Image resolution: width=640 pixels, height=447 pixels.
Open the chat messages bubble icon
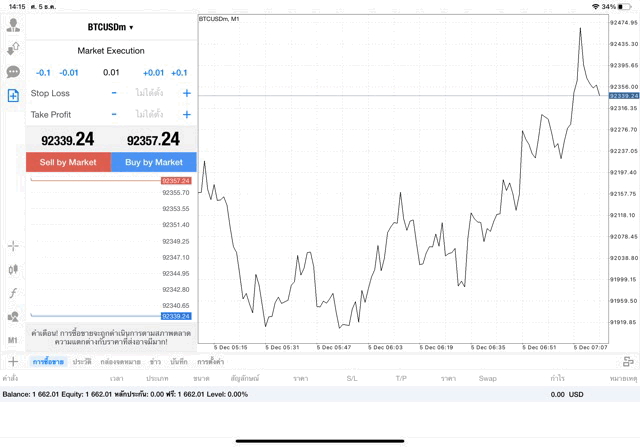pos(13,72)
